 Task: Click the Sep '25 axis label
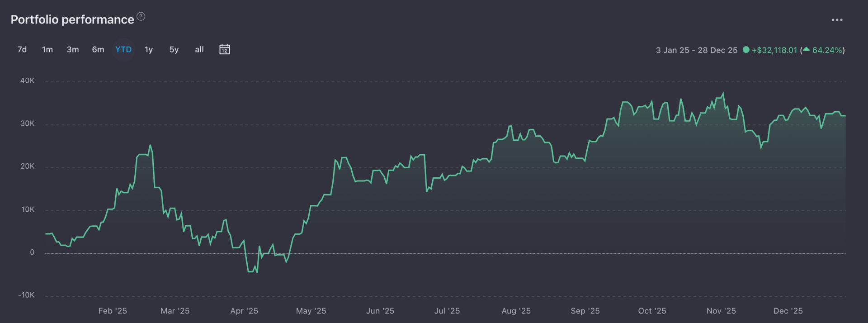click(585, 311)
